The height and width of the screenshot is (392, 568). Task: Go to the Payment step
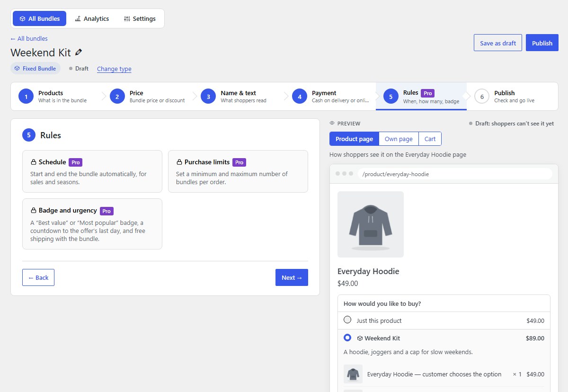click(x=330, y=97)
